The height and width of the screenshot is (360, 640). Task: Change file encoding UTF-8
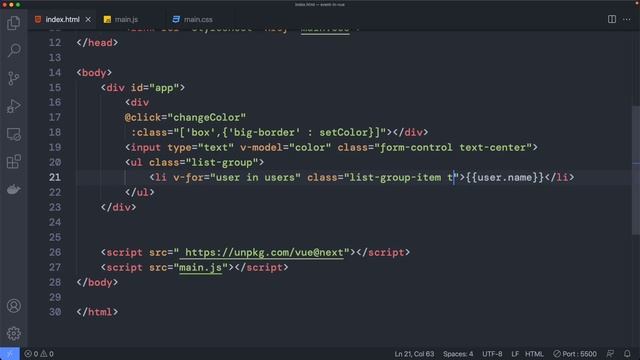pyautogui.click(x=492, y=354)
